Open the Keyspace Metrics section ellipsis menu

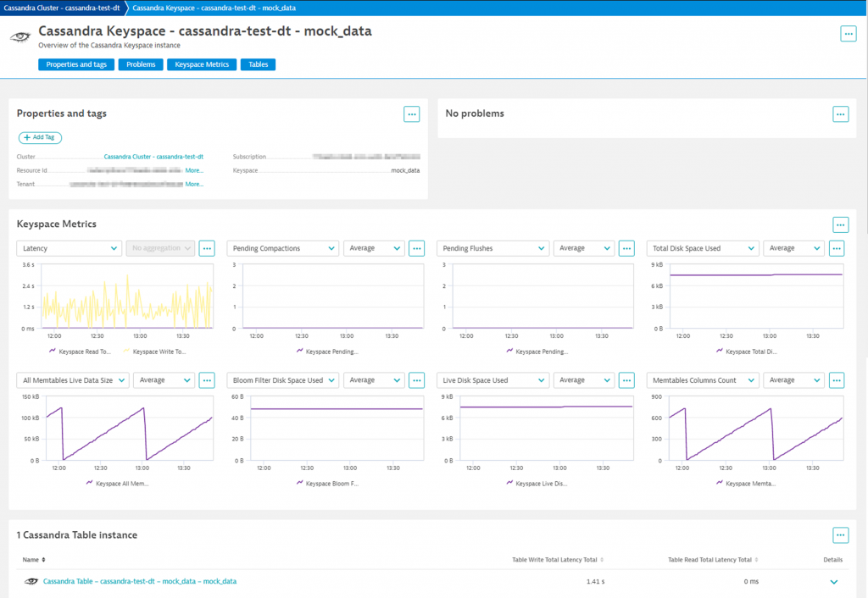[x=840, y=224]
